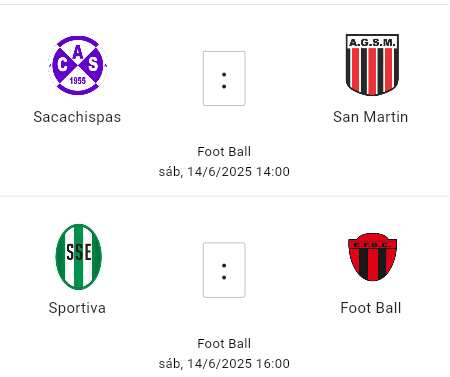450x377 pixels.
Task: Click the green SSE Sportiva oval crest
Action: (79, 257)
